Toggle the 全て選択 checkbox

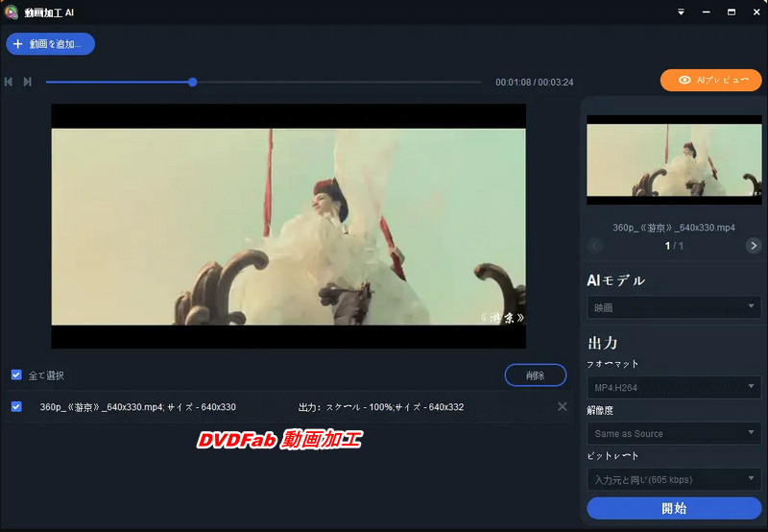click(x=16, y=375)
